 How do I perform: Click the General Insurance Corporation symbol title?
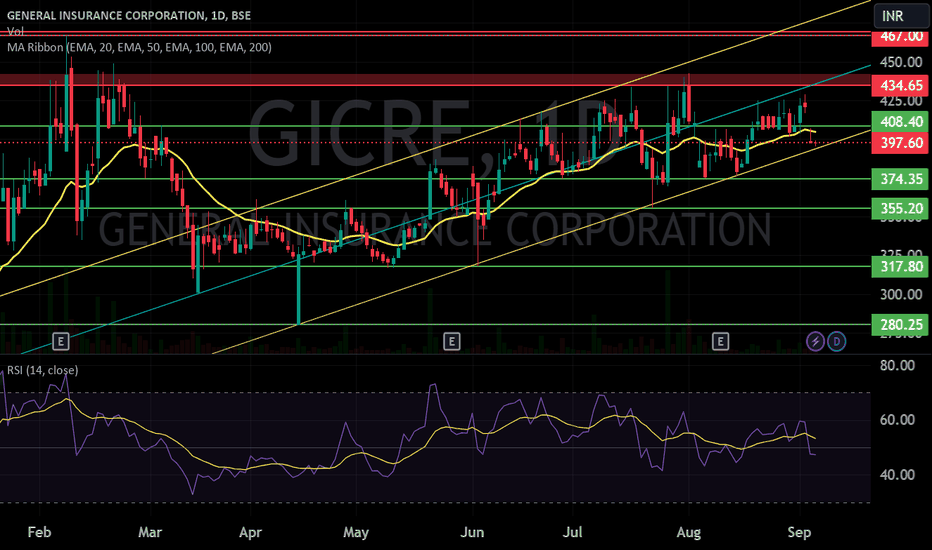tap(129, 15)
